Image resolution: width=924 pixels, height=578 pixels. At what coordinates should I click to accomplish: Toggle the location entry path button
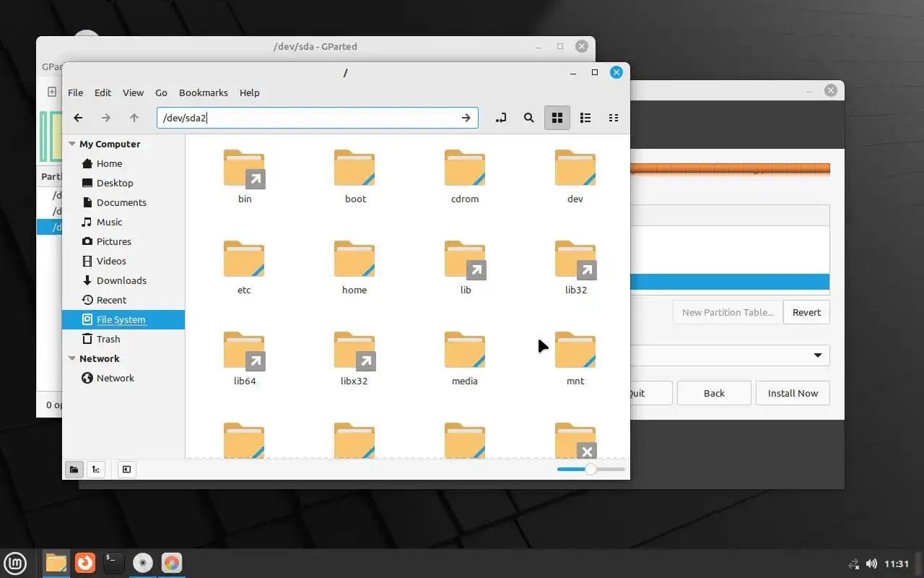pyautogui.click(x=501, y=118)
